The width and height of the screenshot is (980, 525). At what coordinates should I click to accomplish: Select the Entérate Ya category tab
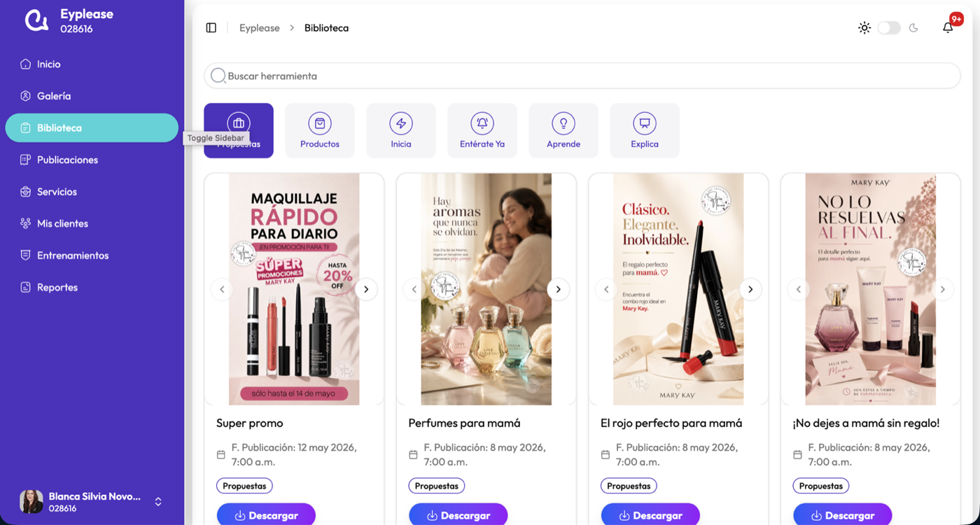482,130
